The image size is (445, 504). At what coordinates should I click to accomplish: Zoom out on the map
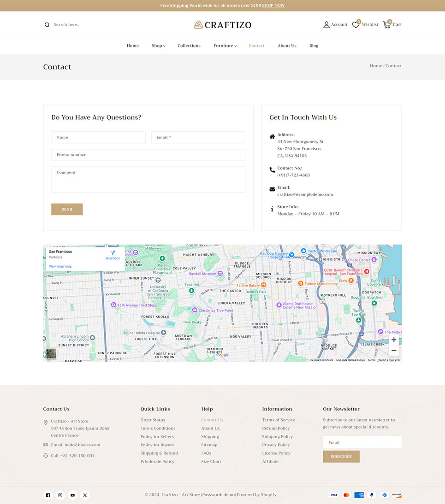click(393, 351)
